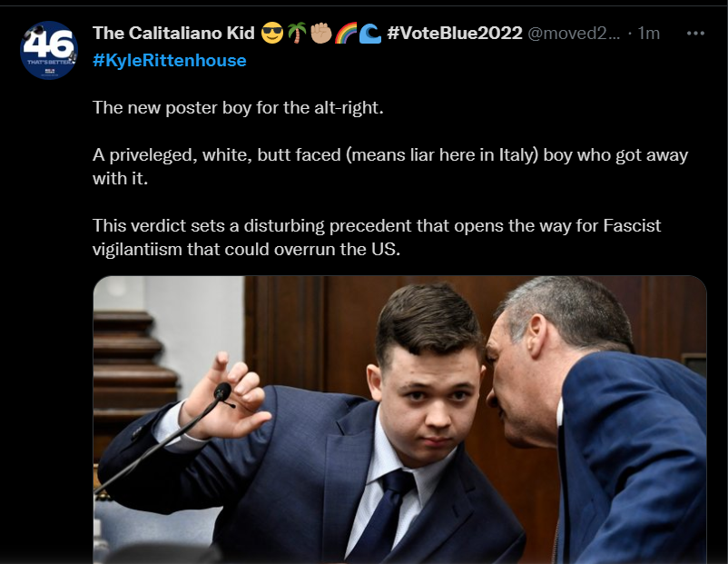Open 'The Calitaliano Kid' display name
The image size is (728, 564).
click(173, 33)
